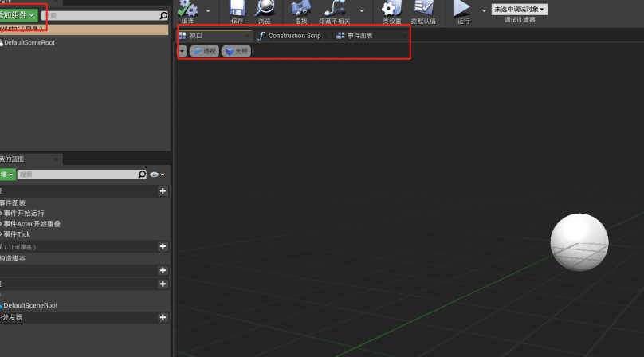
Task: Open the eye view options in My Blueprint
Action: click(155, 174)
